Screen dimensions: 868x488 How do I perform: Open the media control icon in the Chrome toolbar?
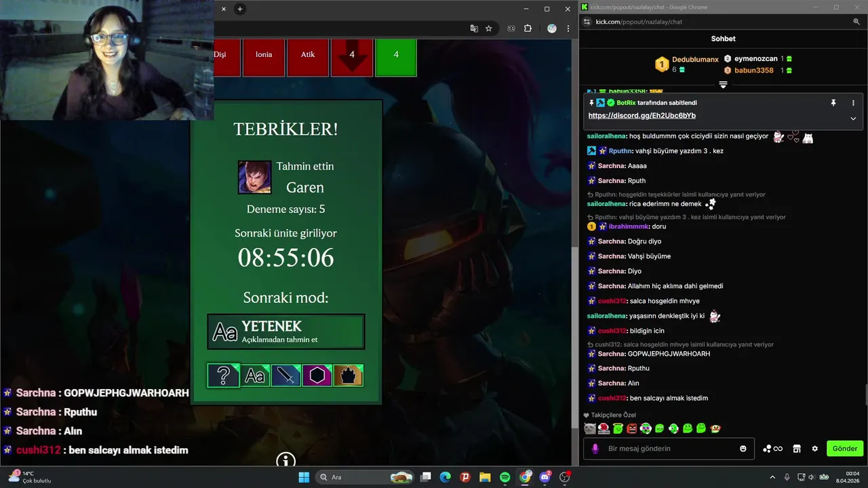511,28
